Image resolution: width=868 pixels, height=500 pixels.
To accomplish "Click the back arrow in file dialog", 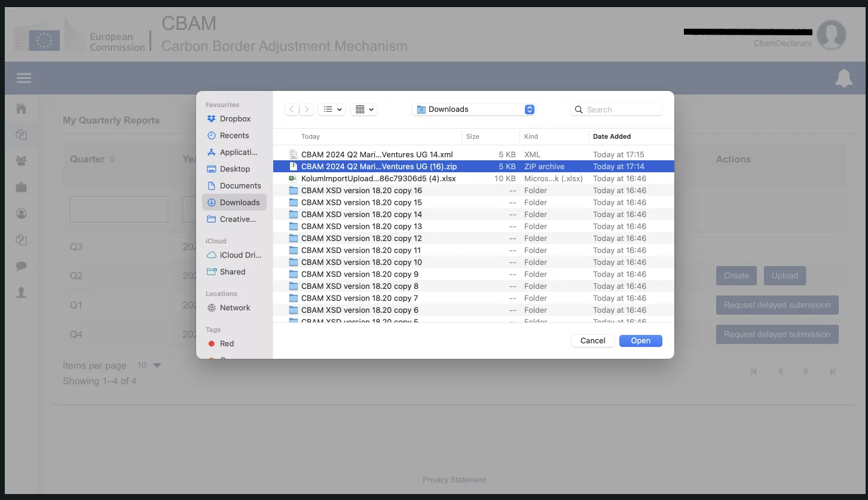I will [x=292, y=109].
